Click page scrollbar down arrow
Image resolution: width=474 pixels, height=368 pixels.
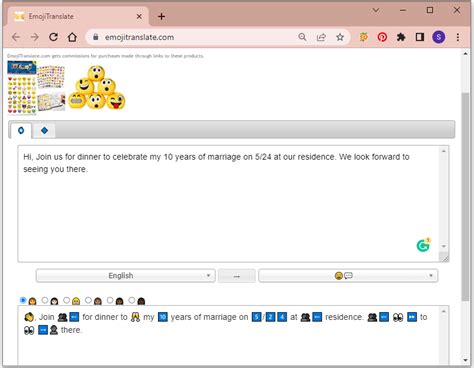click(465, 360)
